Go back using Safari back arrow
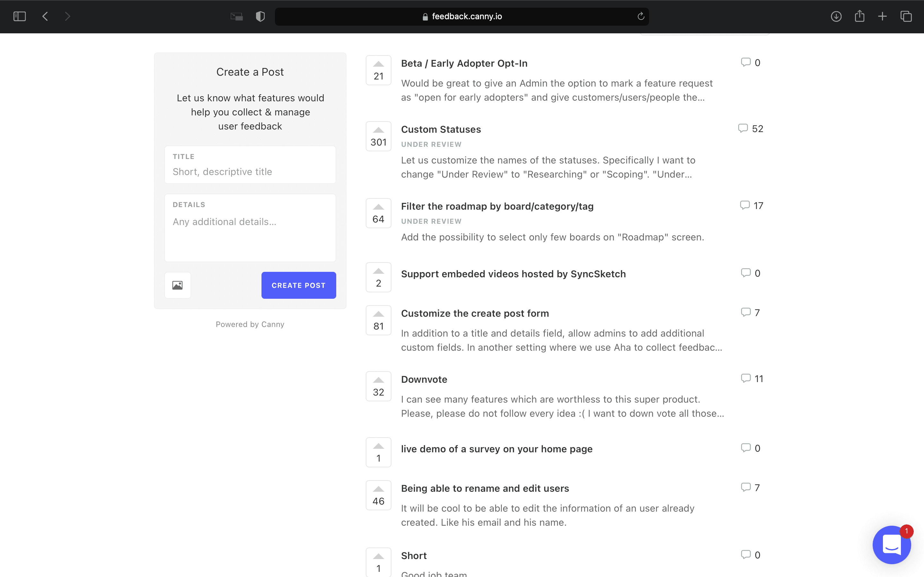The image size is (924, 577). tap(45, 16)
